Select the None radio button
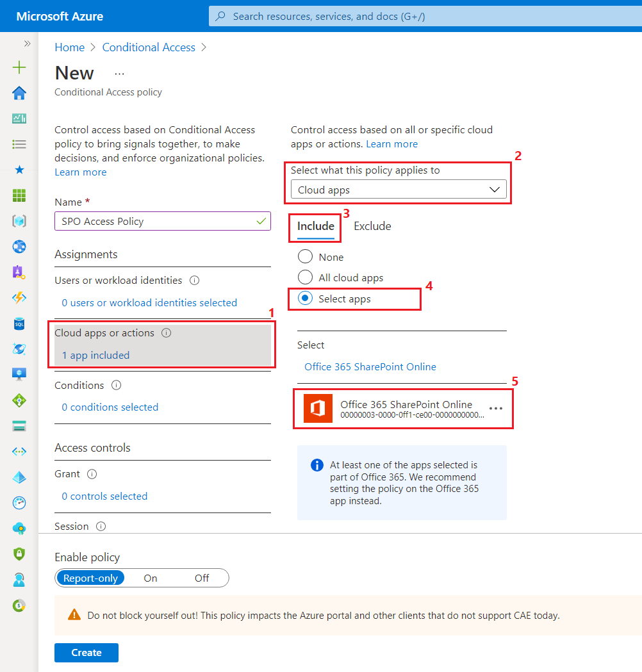Viewport: 642px width, 672px height. [305, 256]
